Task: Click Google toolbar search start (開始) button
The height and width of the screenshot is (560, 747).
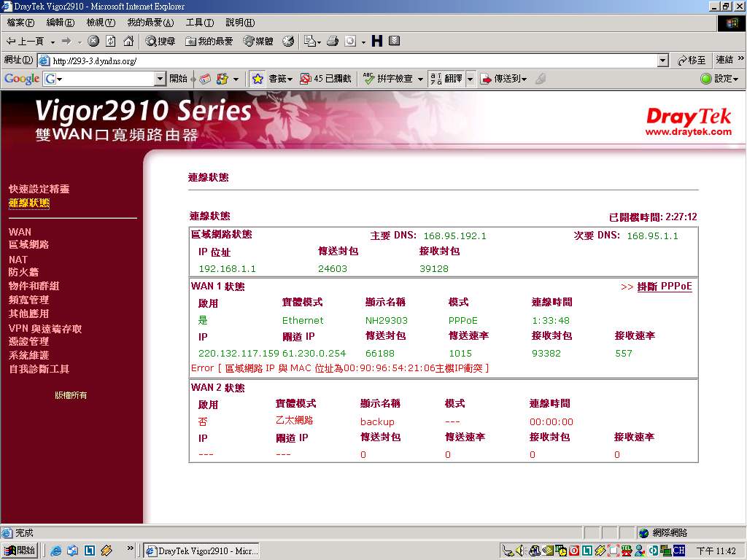Action: (x=178, y=79)
